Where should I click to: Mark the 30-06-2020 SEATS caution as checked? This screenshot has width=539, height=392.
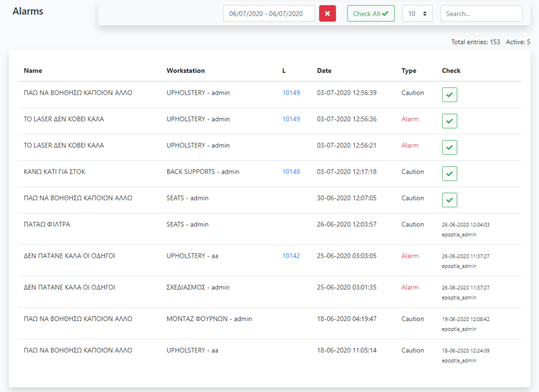pyautogui.click(x=449, y=200)
